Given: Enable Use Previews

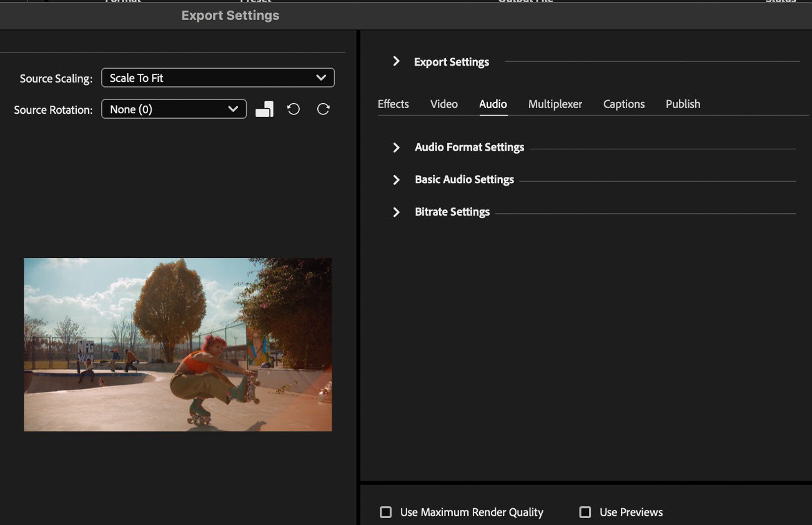Looking at the screenshot, I should click(x=585, y=511).
